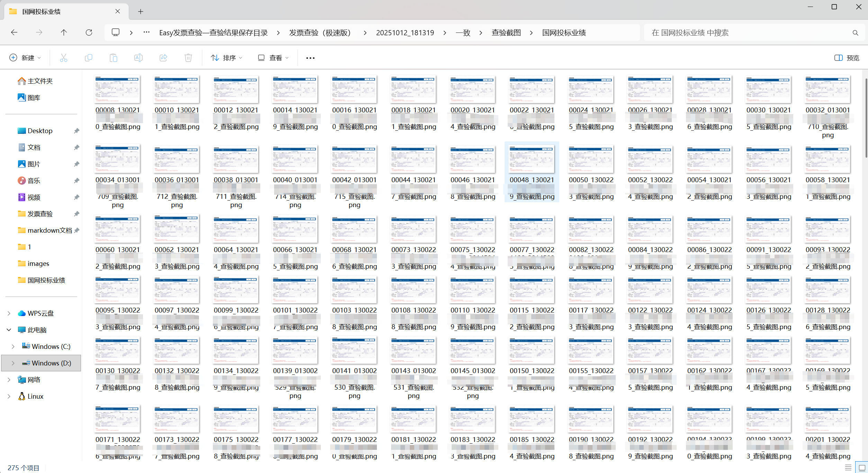Collapse the 此电脑 tree node
Screen dimensions: 868x473
pyautogui.click(x=9, y=330)
